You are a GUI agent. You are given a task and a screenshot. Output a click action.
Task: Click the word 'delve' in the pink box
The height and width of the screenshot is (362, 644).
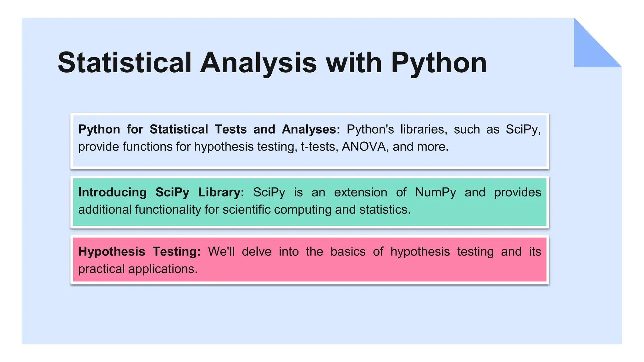[256, 252]
